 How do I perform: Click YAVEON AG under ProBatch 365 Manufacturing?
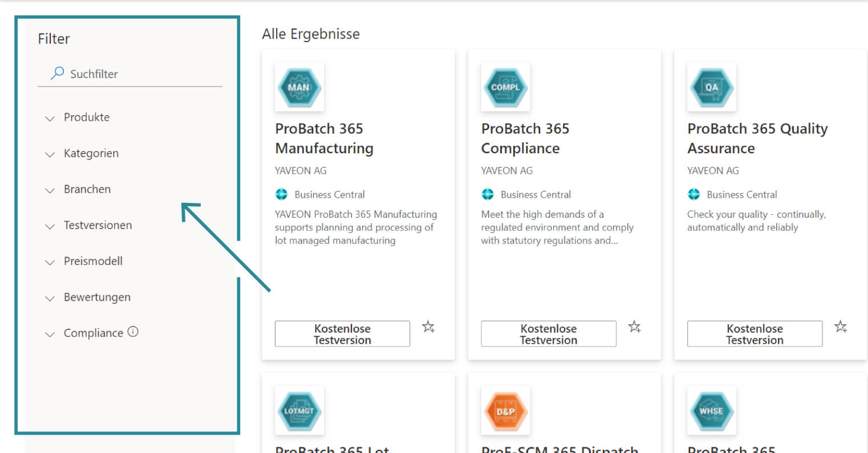(301, 170)
